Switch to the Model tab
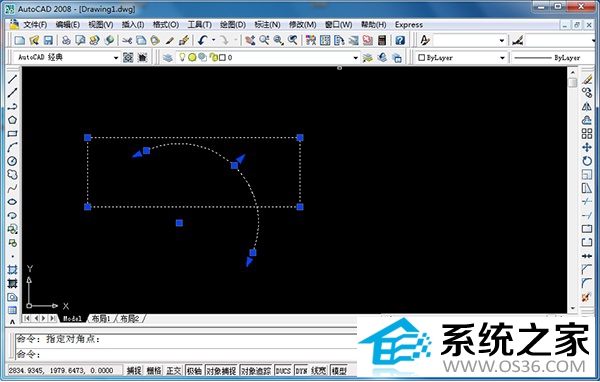The image size is (600, 382). point(72,318)
